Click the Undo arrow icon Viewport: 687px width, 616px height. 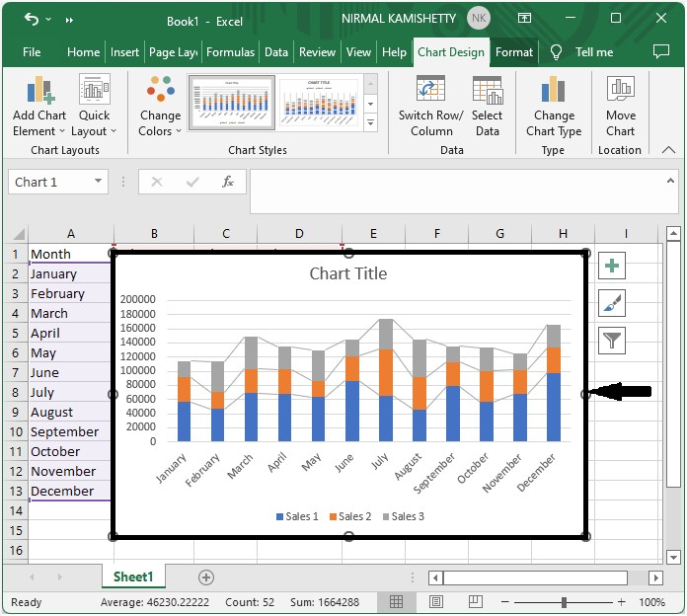click(x=32, y=19)
